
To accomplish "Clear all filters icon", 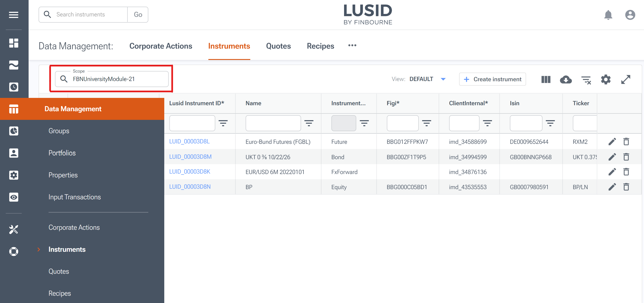I will click(x=586, y=80).
